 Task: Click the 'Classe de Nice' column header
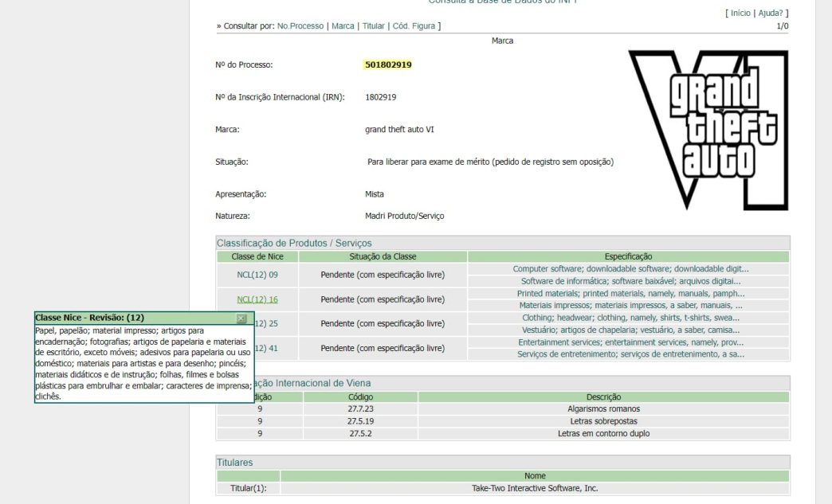[x=257, y=256]
